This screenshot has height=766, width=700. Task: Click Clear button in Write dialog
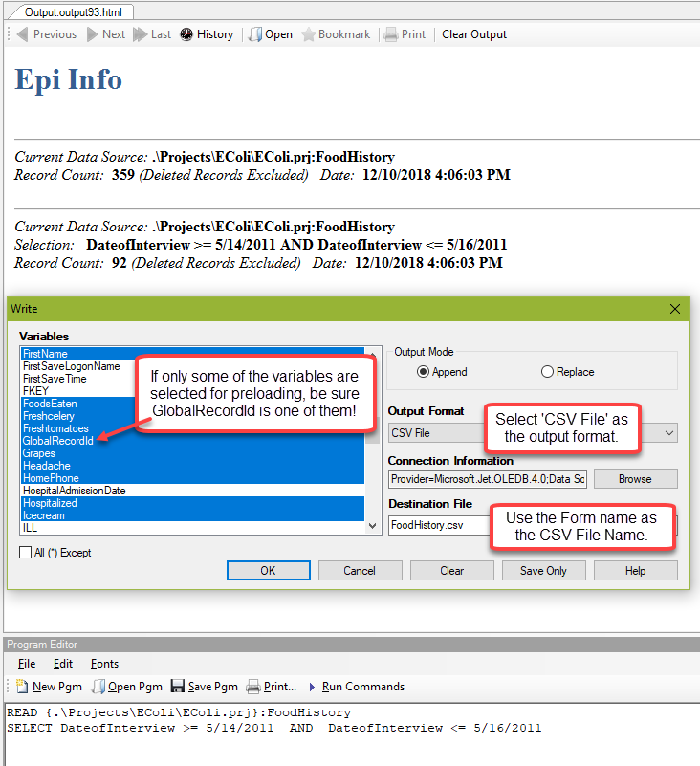(x=452, y=571)
